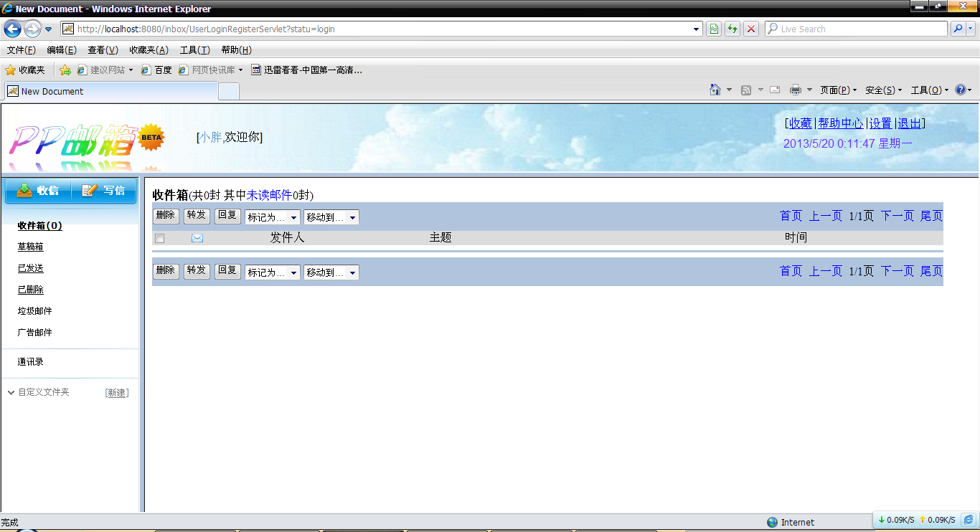Click the print icon on the command bar
Screen dimensions: 980x532
[x=796, y=90]
